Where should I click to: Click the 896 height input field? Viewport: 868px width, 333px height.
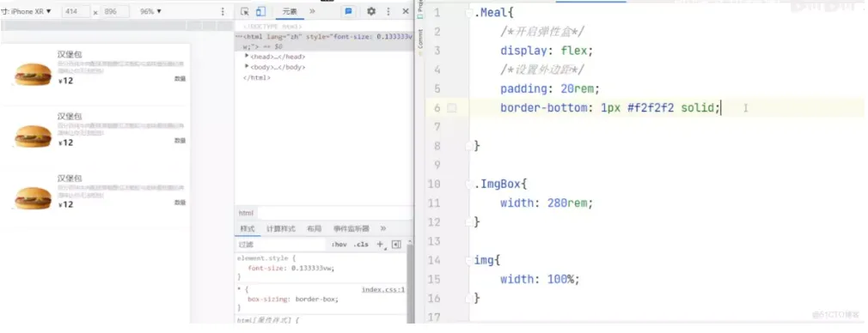coord(115,12)
